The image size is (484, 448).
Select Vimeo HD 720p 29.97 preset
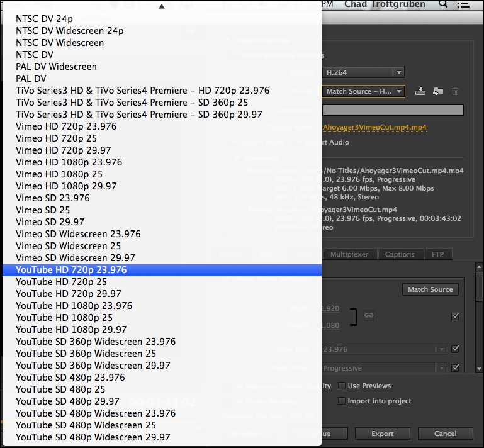pos(162,150)
